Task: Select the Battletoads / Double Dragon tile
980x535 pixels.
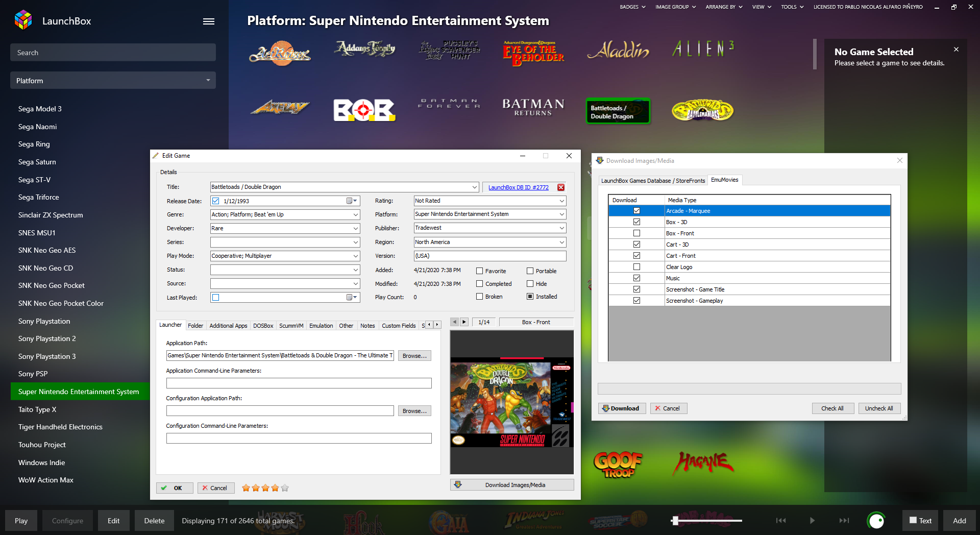Action: (618, 111)
